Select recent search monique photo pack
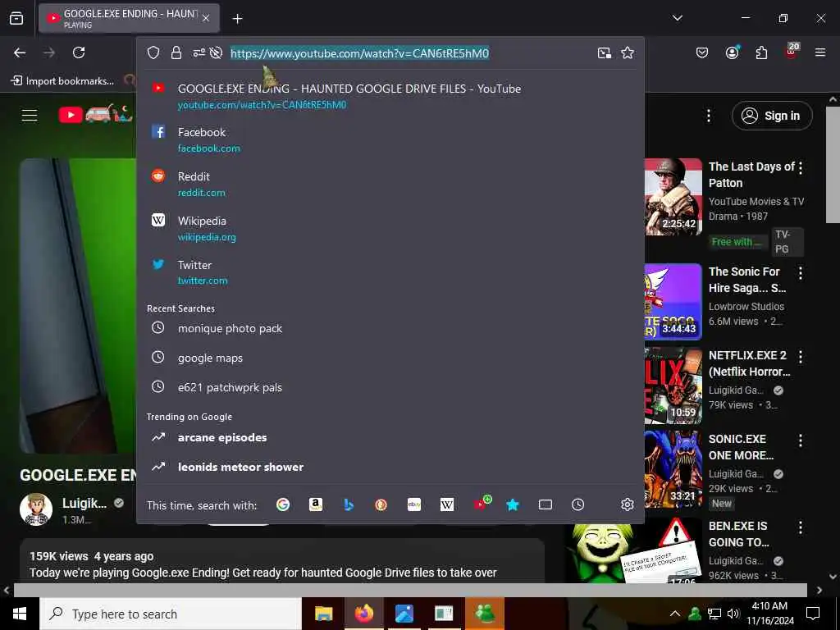840x630 pixels. point(390,328)
